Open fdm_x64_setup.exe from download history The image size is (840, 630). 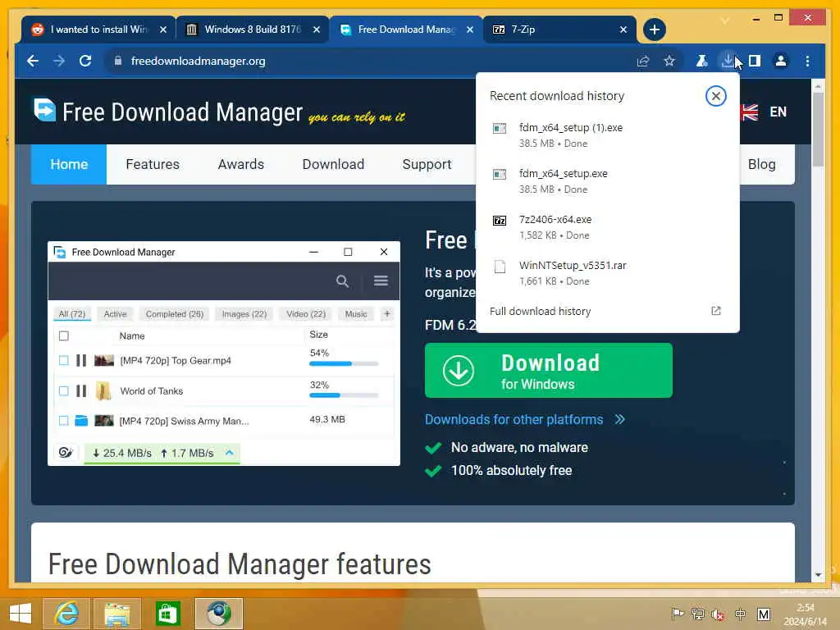[x=608, y=181]
